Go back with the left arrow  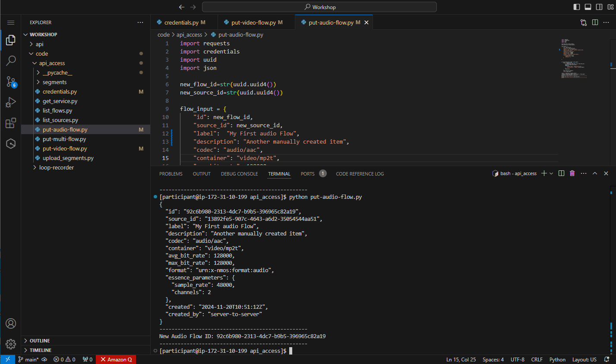(x=182, y=7)
